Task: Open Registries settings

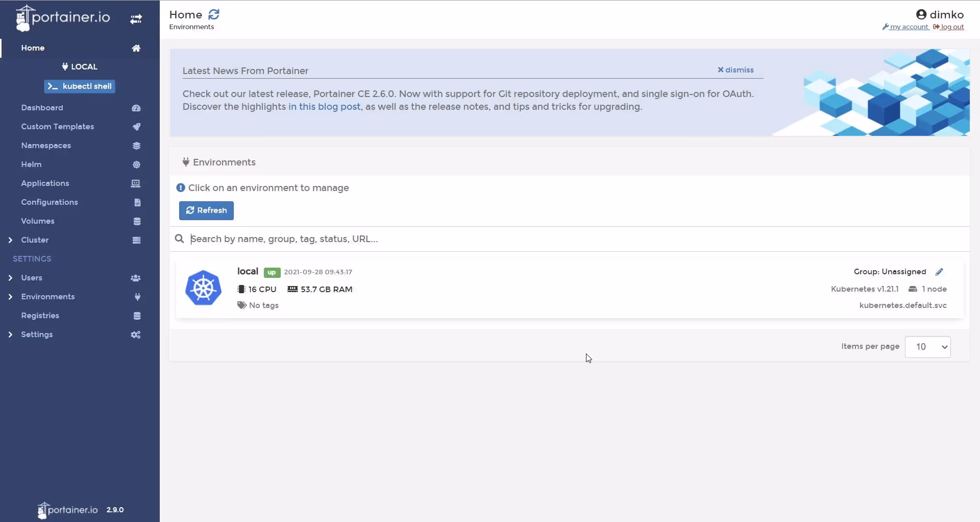Action: pyautogui.click(x=40, y=316)
